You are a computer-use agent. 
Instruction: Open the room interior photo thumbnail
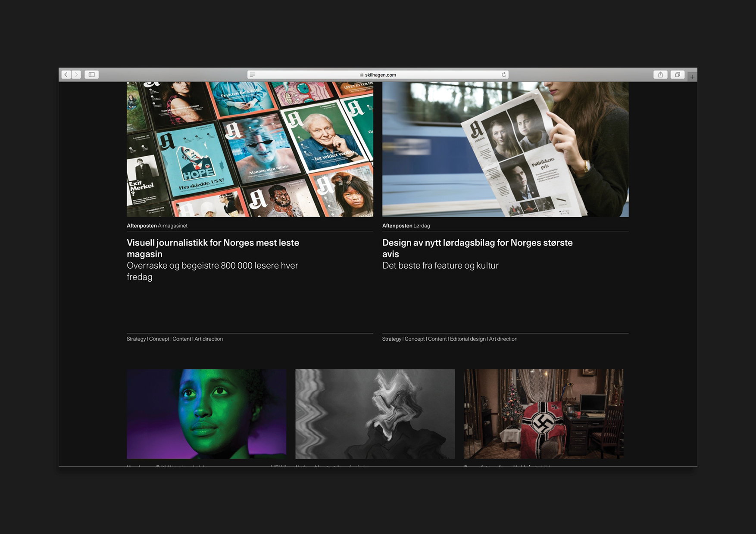[544, 414]
